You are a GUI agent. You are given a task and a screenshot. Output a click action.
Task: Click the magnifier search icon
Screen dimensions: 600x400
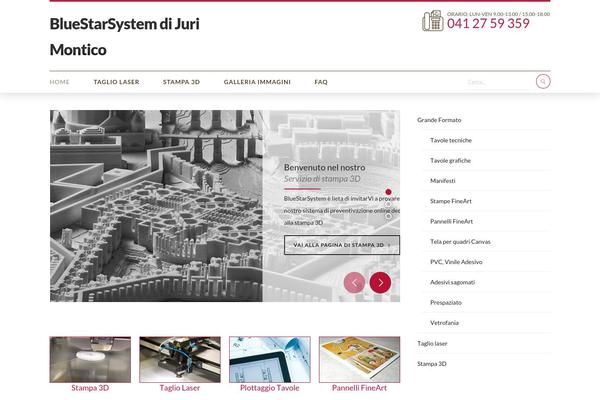pyautogui.click(x=543, y=82)
